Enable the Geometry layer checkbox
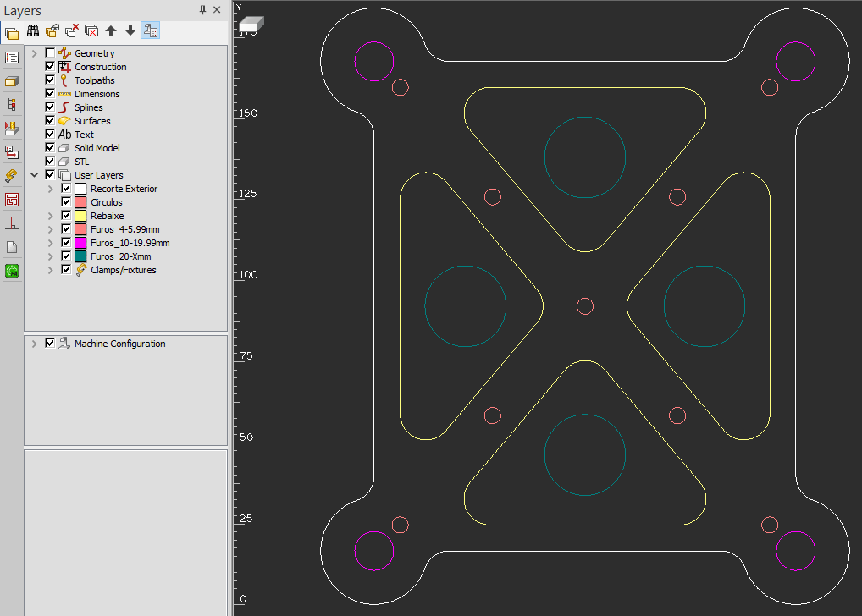This screenshot has height=616, width=862. pos(50,53)
